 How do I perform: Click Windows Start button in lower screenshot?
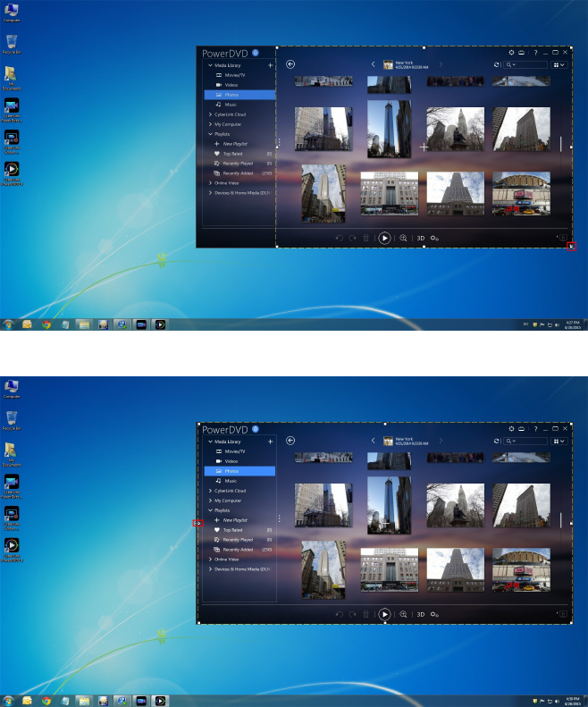point(8,701)
